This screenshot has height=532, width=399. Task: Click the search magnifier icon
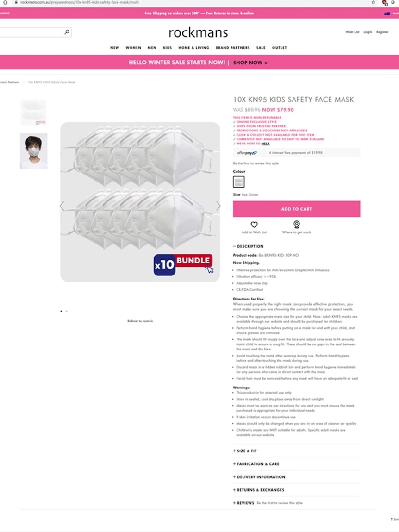[x=67, y=32]
